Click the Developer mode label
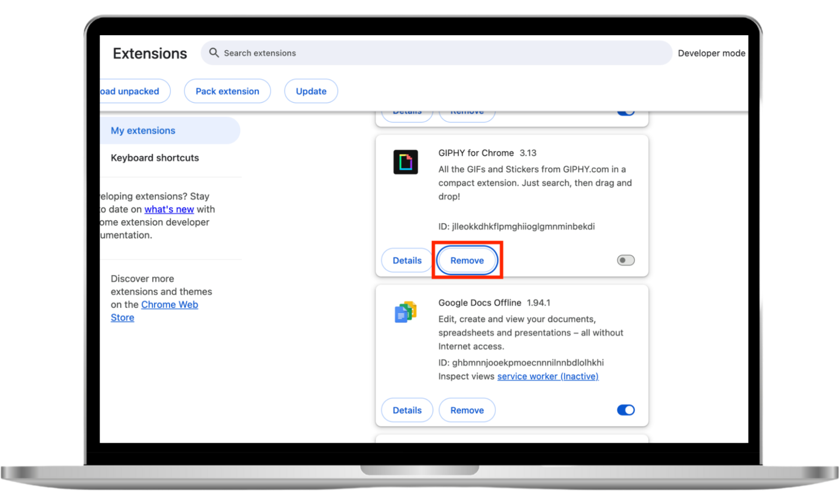Screen dimensions: 840x504 [711, 53]
